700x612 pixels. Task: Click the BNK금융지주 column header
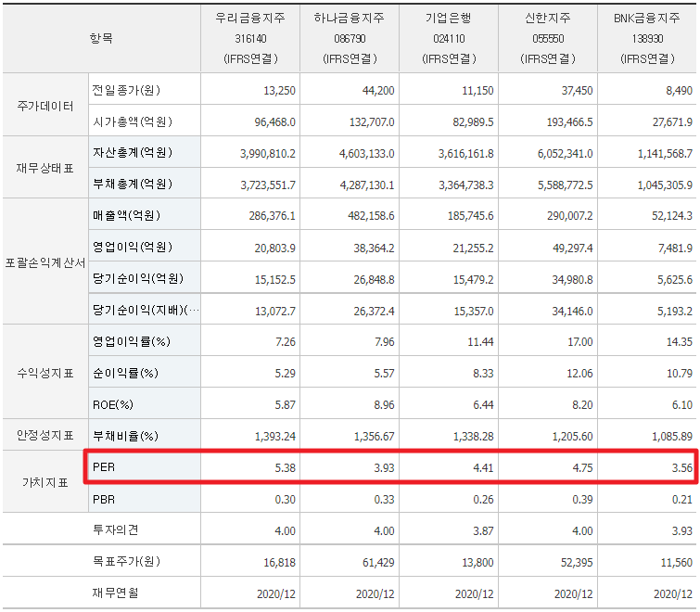point(647,38)
